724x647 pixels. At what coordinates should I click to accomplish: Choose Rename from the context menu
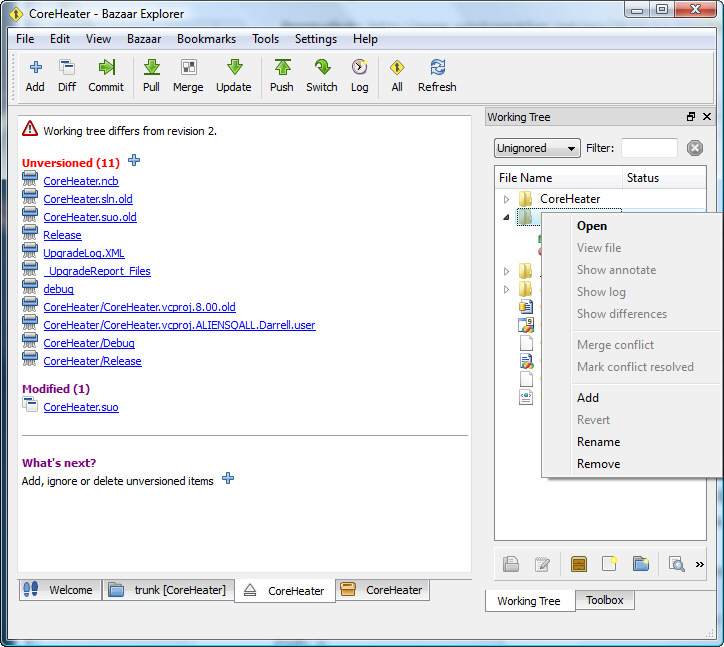(x=598, y=442)
